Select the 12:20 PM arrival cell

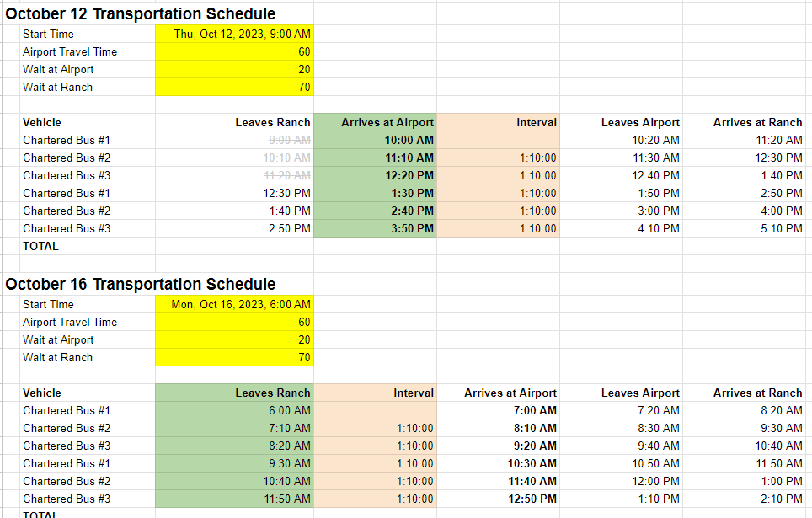click(x=376, y=175)
